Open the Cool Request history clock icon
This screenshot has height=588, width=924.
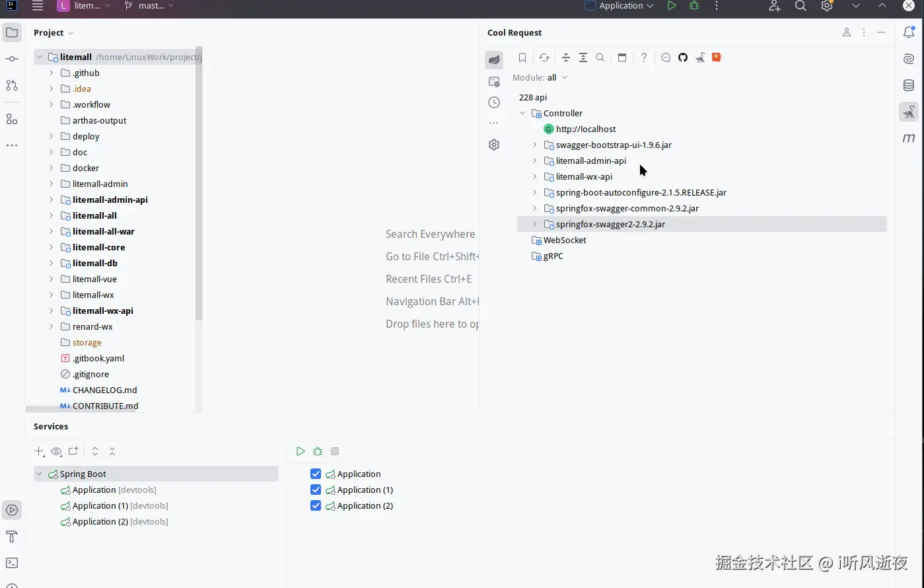coord(494,102)
